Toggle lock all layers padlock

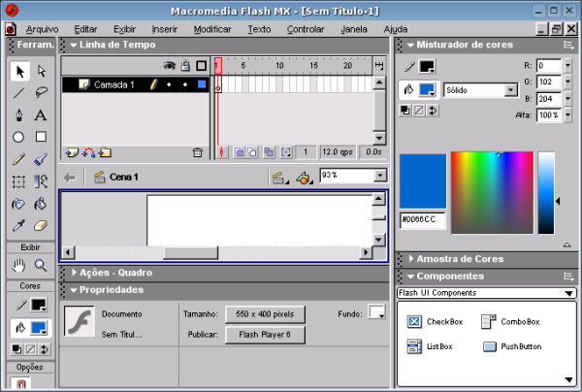185,66
